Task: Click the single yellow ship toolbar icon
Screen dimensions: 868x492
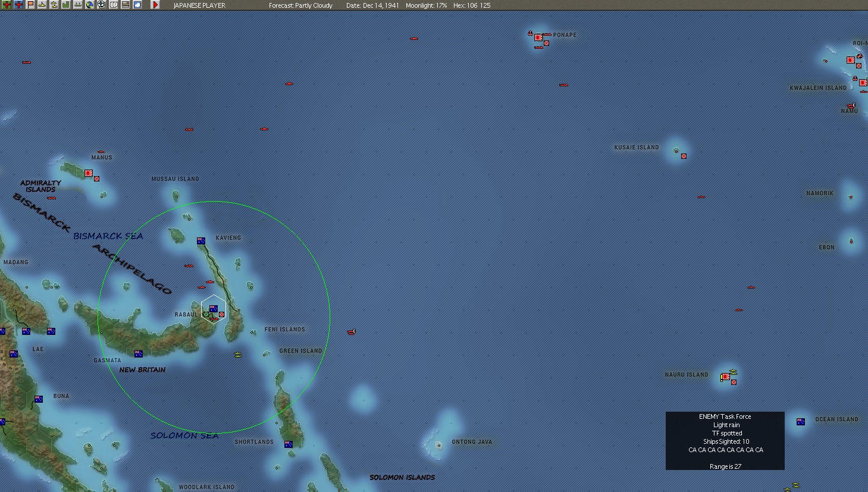Action: 42,5
